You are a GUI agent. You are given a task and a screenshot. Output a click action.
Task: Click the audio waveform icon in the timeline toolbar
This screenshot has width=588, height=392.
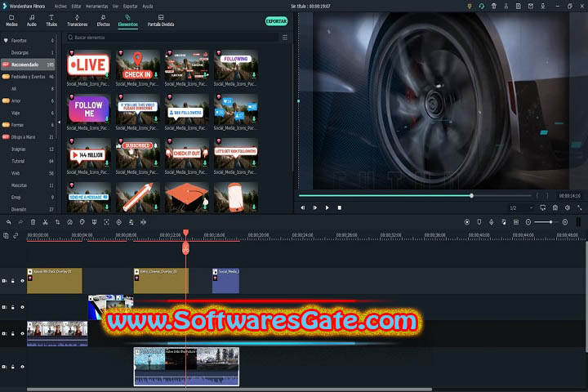coord(143,222)
